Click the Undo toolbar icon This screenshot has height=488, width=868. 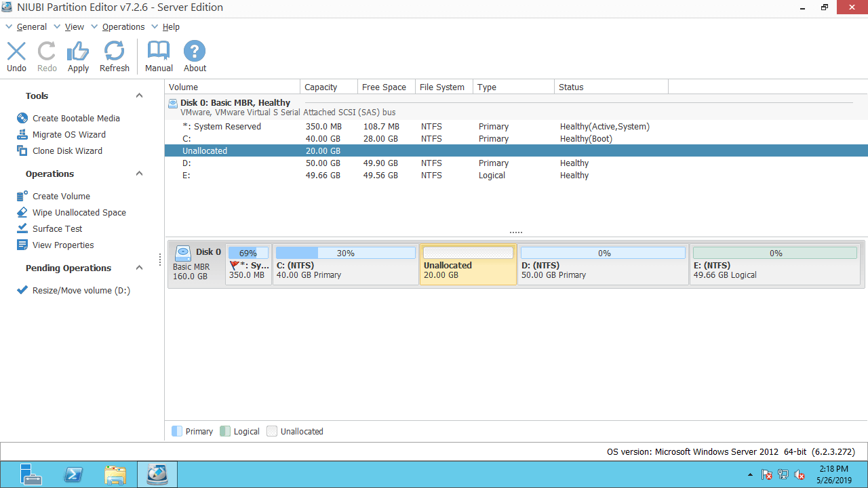[16, 52]
